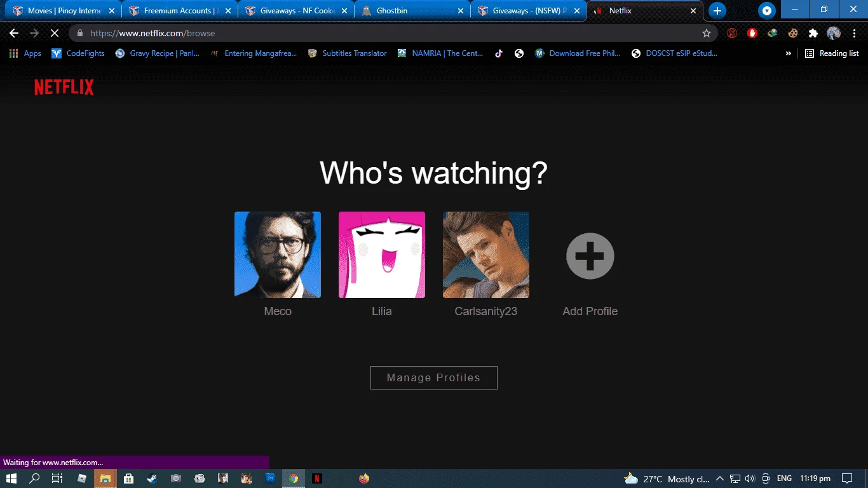Go back with the browser back arrow
868x488 pixels.
[x=14, y=33]
